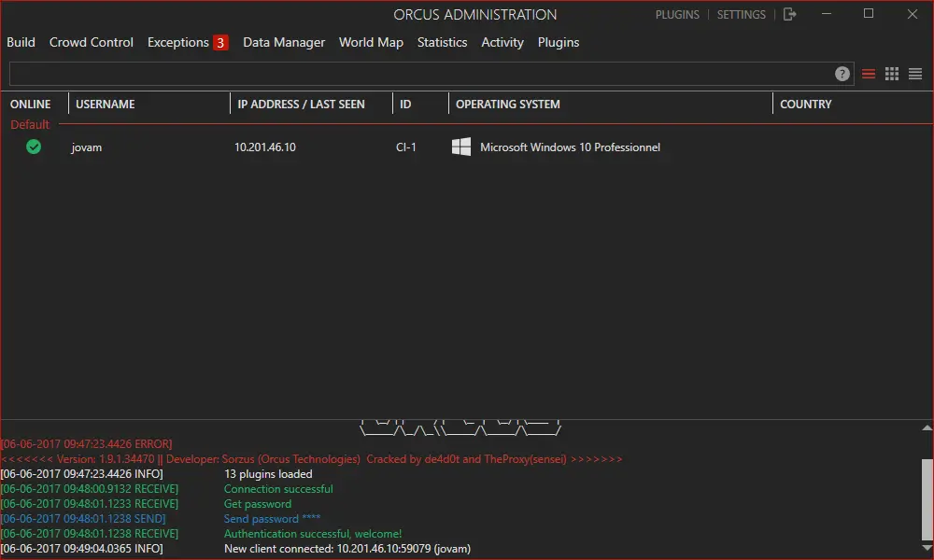Open SETTINGS in the title bar
The width and height of the screenshot is (934, 560).
(x=741, y=14)
